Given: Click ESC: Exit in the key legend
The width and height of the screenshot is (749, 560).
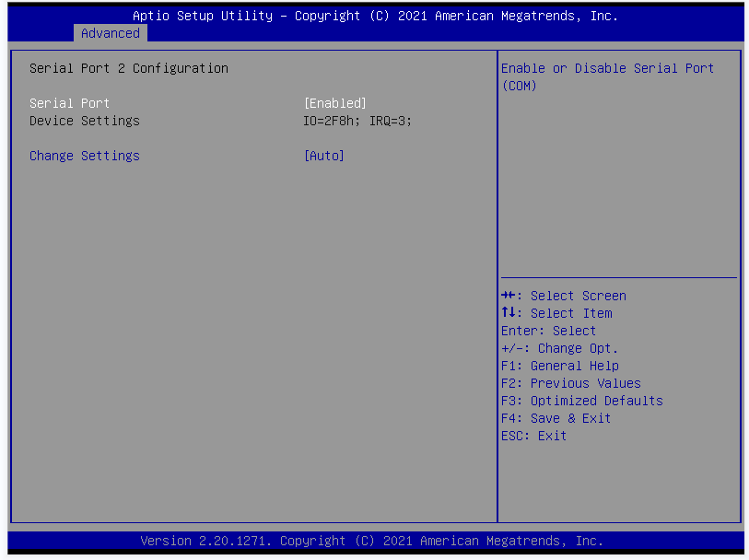Looking at the screenshot, I should point(533,436).
